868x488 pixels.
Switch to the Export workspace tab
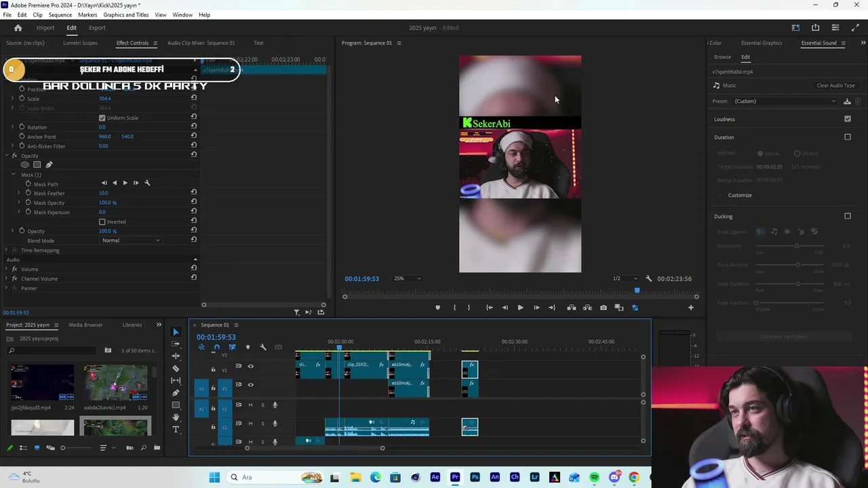coord(97,28)
